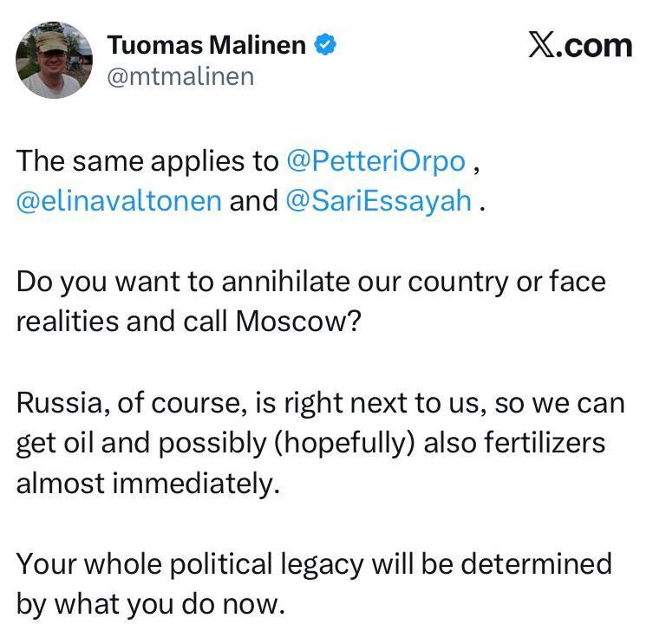Screen dimensions: 666x644
Task: Open the @PetteriOrpo mention
Action: pos(375,161)
